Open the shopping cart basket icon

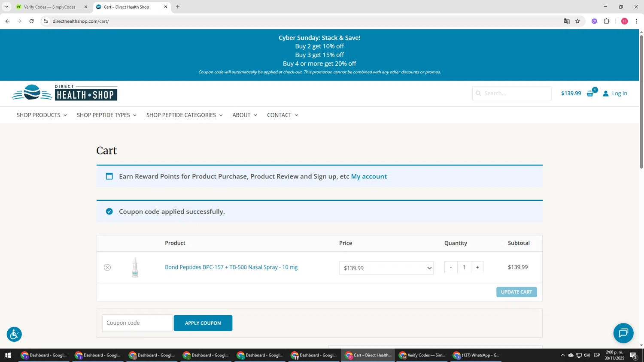click(x=591, y=93)
